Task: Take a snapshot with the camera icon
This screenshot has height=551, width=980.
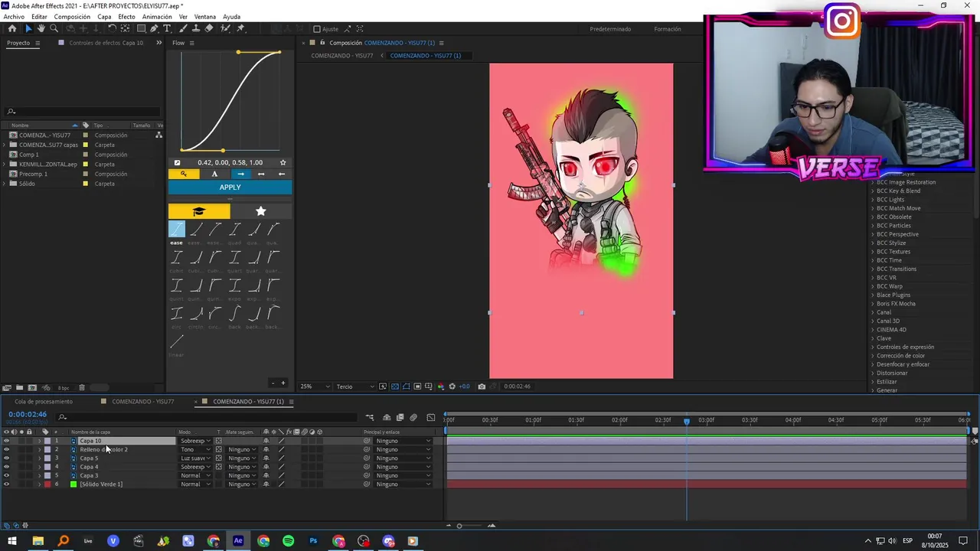Action: (x=482, y=386)
